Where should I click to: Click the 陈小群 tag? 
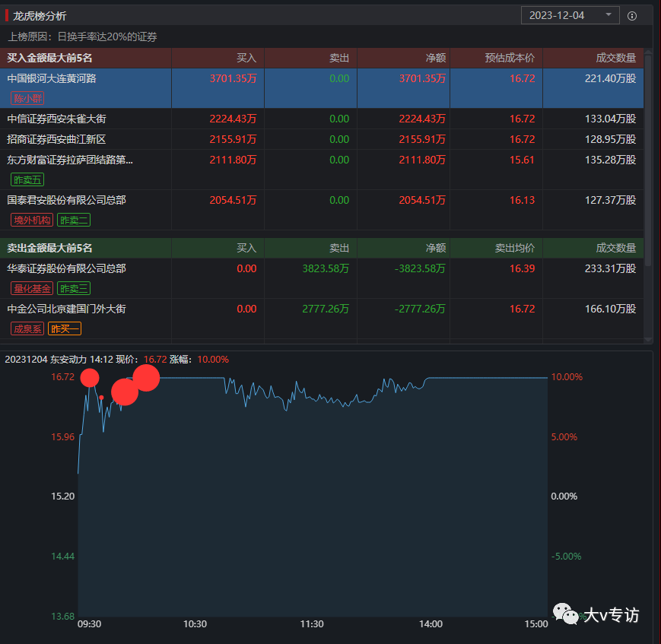(x=28, y=99)
